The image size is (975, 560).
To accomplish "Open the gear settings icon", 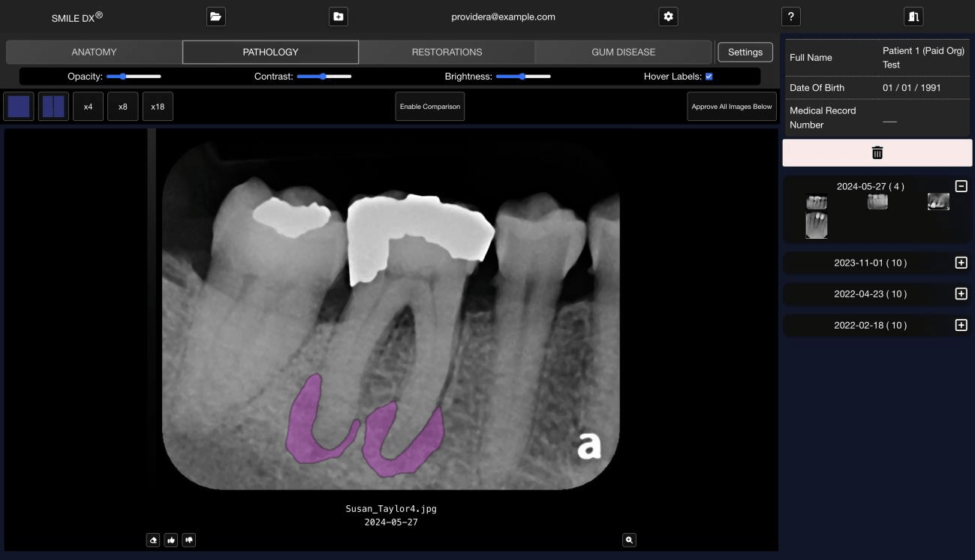I will pos(668,17).
